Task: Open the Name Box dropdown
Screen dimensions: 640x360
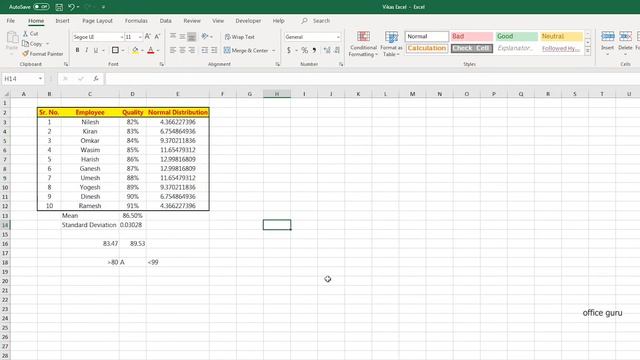Action: [x=40, y=78]
